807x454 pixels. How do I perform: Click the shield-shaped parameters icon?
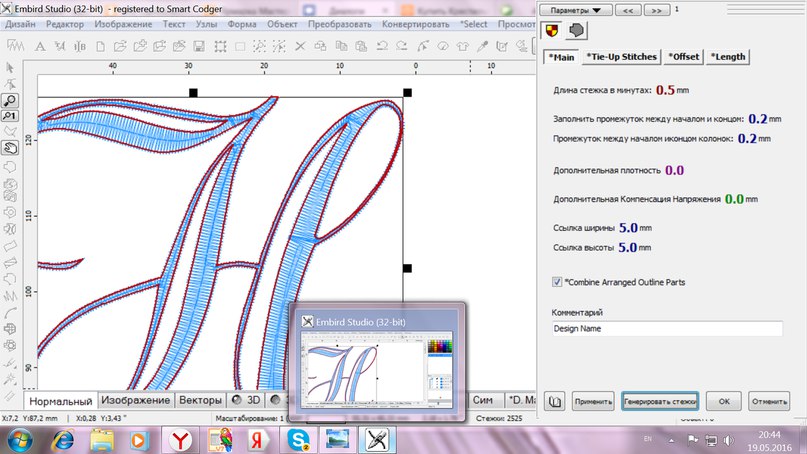550,31
